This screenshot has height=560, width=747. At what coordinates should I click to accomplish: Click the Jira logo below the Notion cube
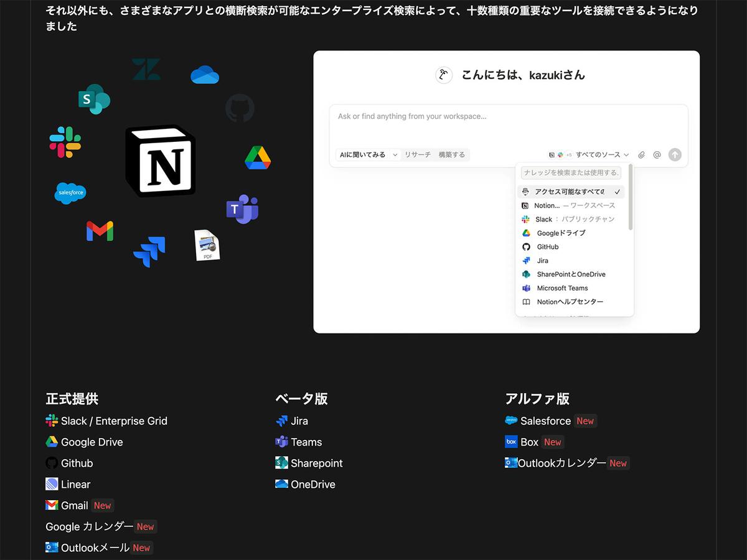coord(149,251)
